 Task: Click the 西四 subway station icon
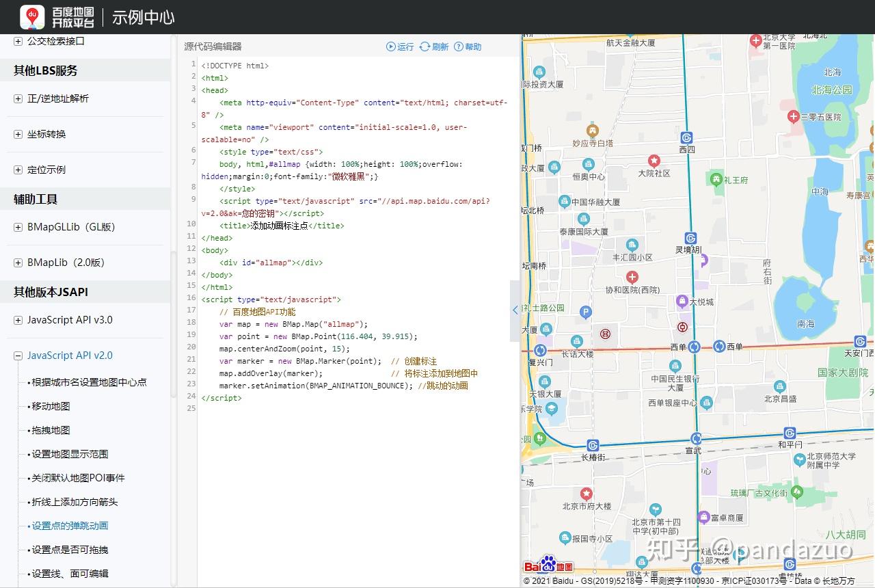point(687,138)
